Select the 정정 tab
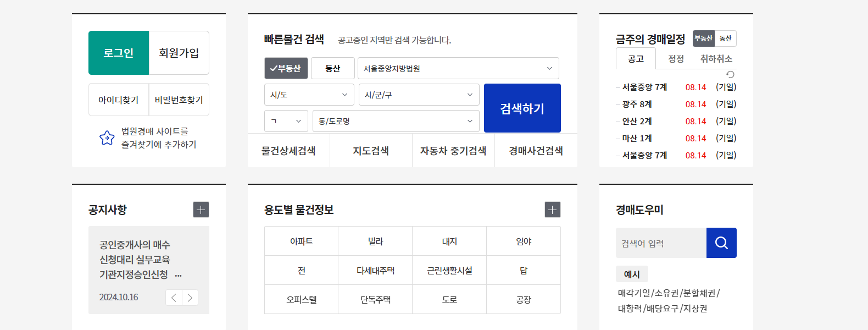Image resolution: width=868 pixels, height=330 pixels. pos(676,59)
